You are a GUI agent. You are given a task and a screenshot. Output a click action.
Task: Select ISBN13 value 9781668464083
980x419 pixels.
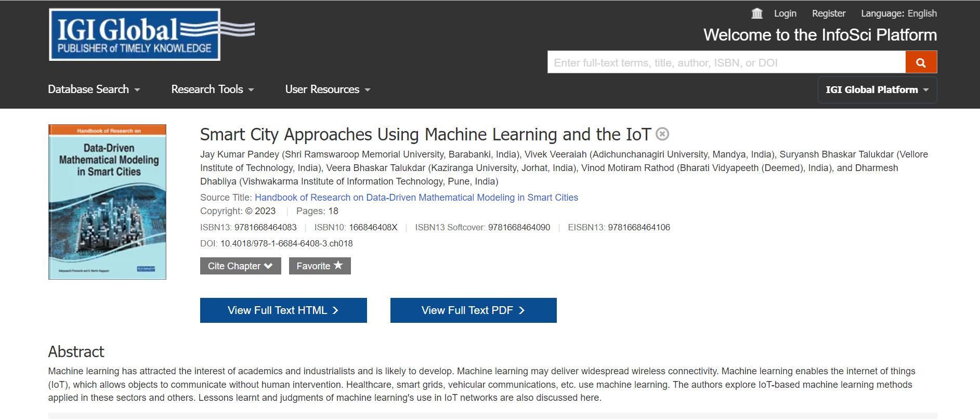pos(266,227)
